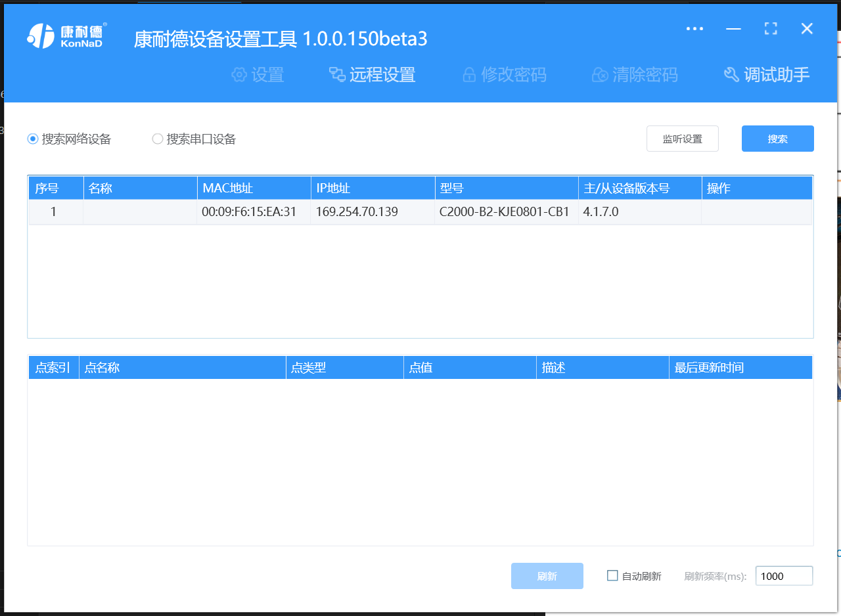
Task: Click the 刷新 button
Action: 547,576
